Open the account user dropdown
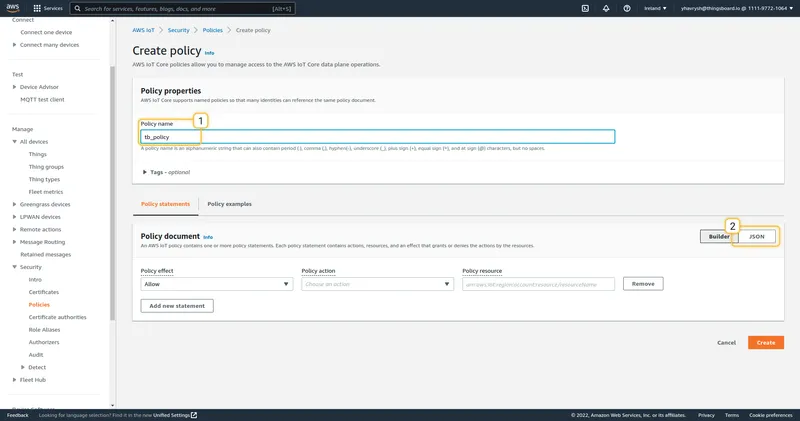 pyautogui.click(x=737, y=8)
